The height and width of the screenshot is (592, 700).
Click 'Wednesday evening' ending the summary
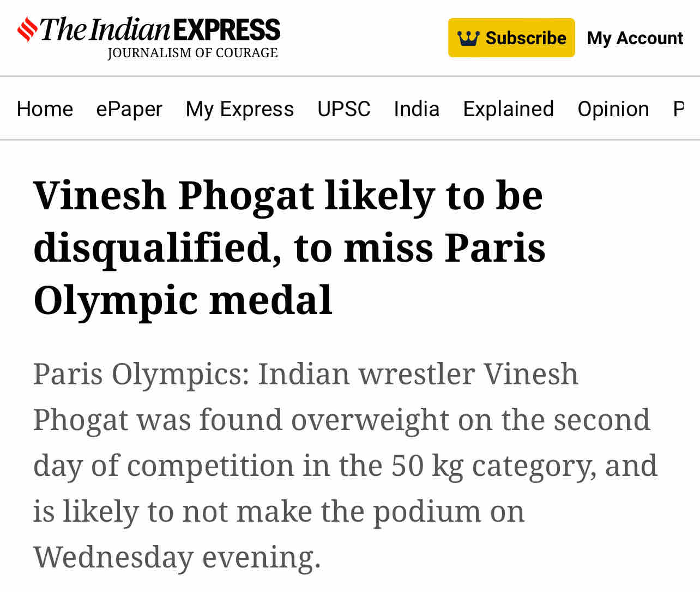177,557
